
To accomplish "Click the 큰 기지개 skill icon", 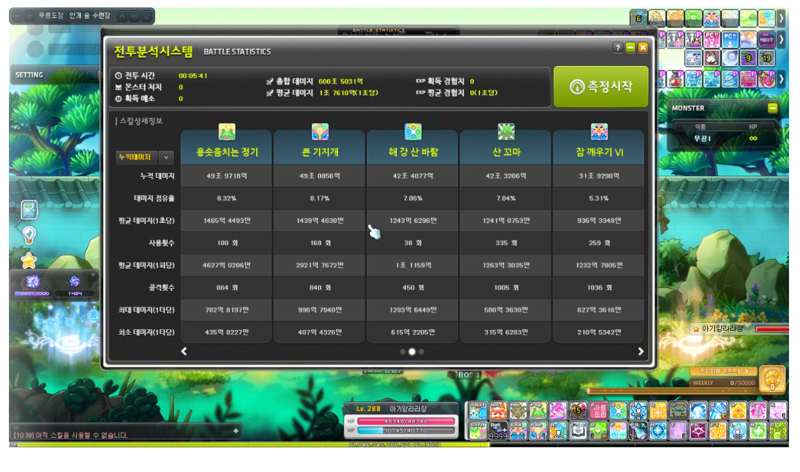I will point(320,132).
